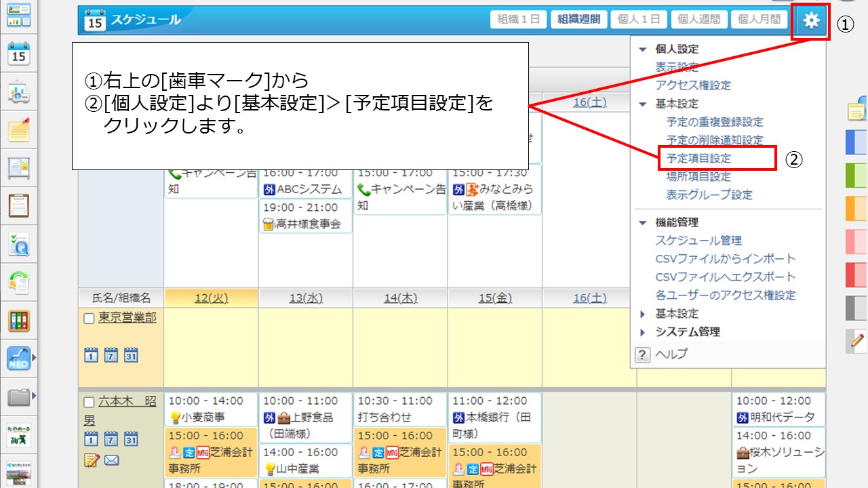Viewport: 868px width, 488px height.
Task: Click the colored binders icon in sidebar
Action: tap(19, 321)
